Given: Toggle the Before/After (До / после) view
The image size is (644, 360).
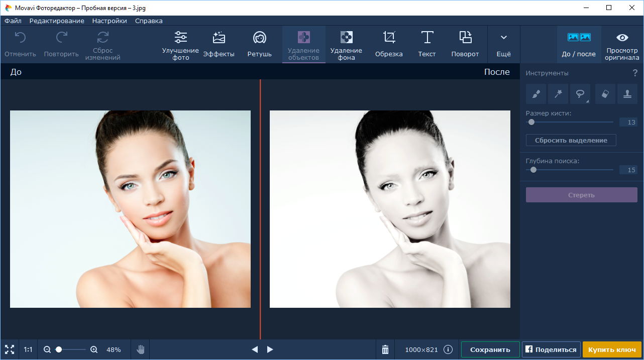Looking at the screenshot, I should click(x=579, y=44).
